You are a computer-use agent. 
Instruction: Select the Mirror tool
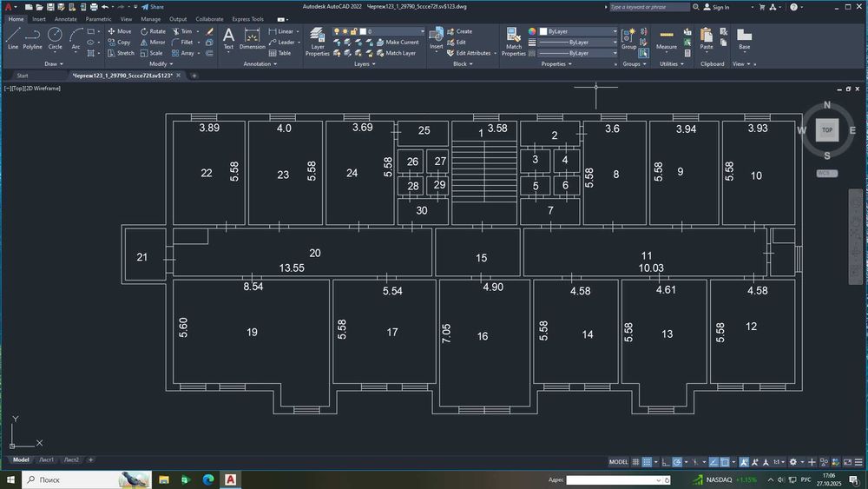pos(153,42)
